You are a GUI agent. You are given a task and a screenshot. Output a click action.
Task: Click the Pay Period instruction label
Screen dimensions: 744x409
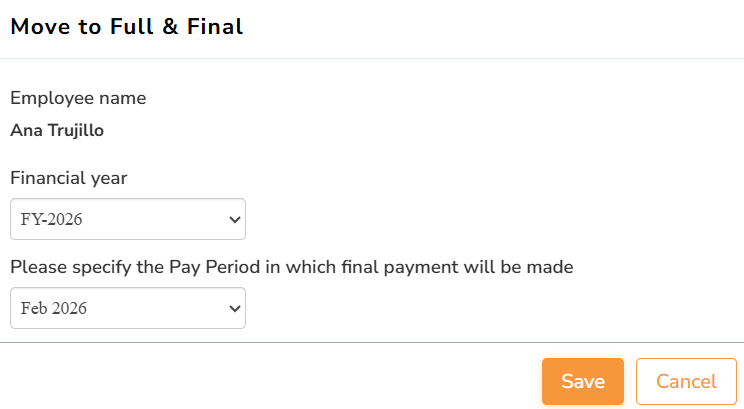pos(291,267)
